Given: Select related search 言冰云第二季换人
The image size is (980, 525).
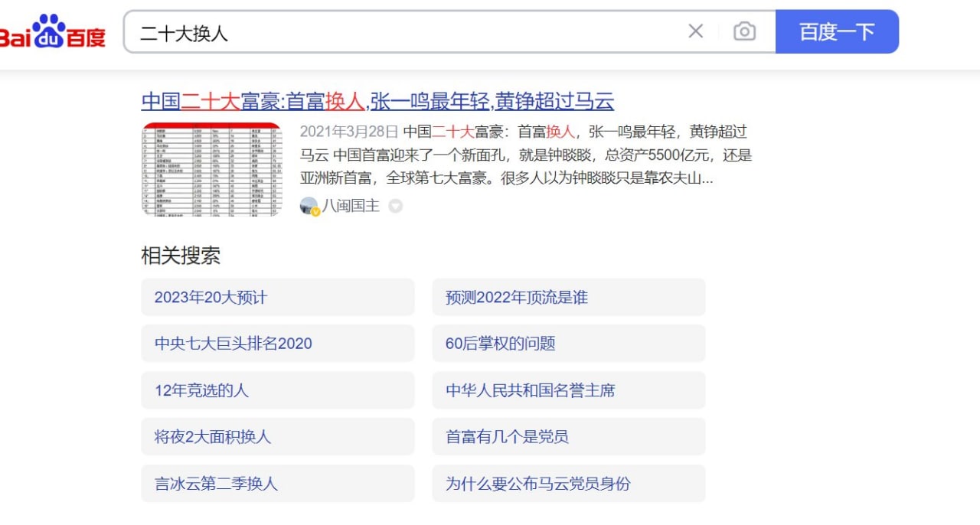Looking at the screenshot, I should [277, 484].
